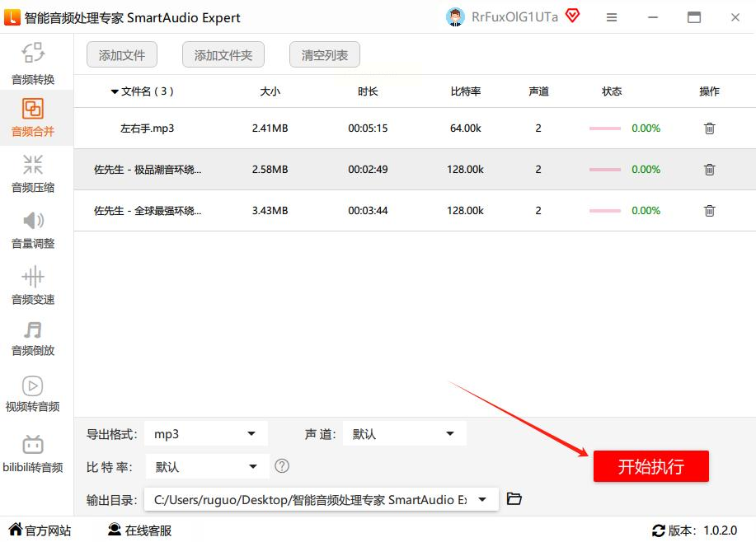Select the 佐先生 - 全球最强环绕 file row
Screen dimensions: 756x542
pyautogui.click(x=415, y=211)
